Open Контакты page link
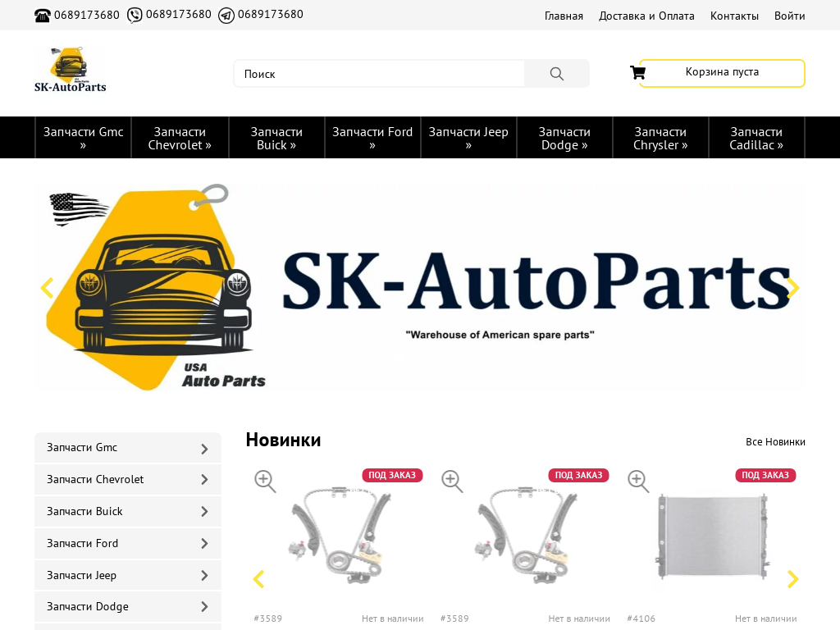Viewport: 840px width, 630px height. pos(734,16)
